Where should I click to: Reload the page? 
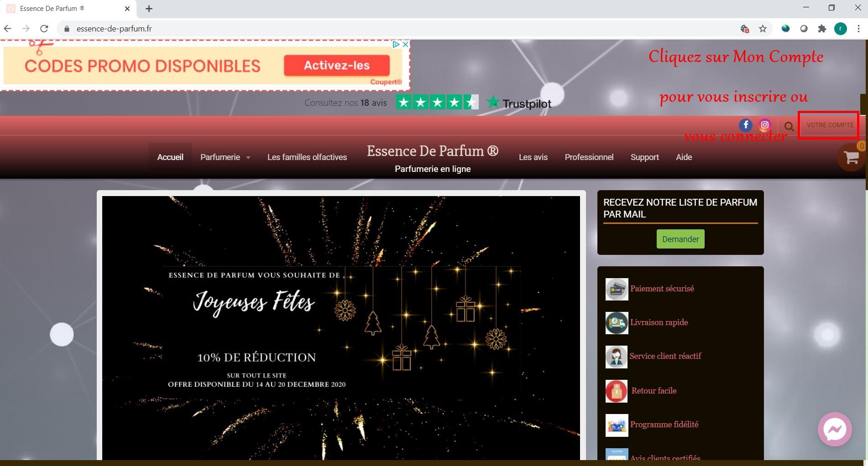[x=44, y=29]
